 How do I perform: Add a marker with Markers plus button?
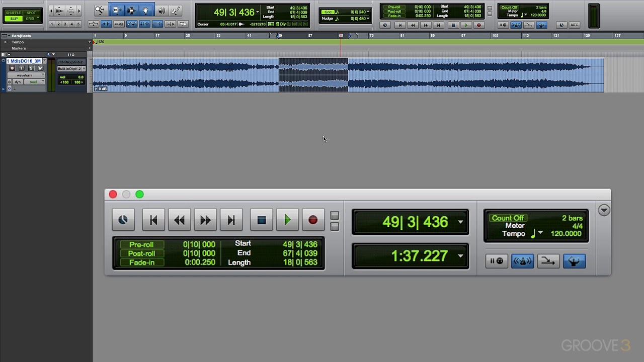coord(90,48)
